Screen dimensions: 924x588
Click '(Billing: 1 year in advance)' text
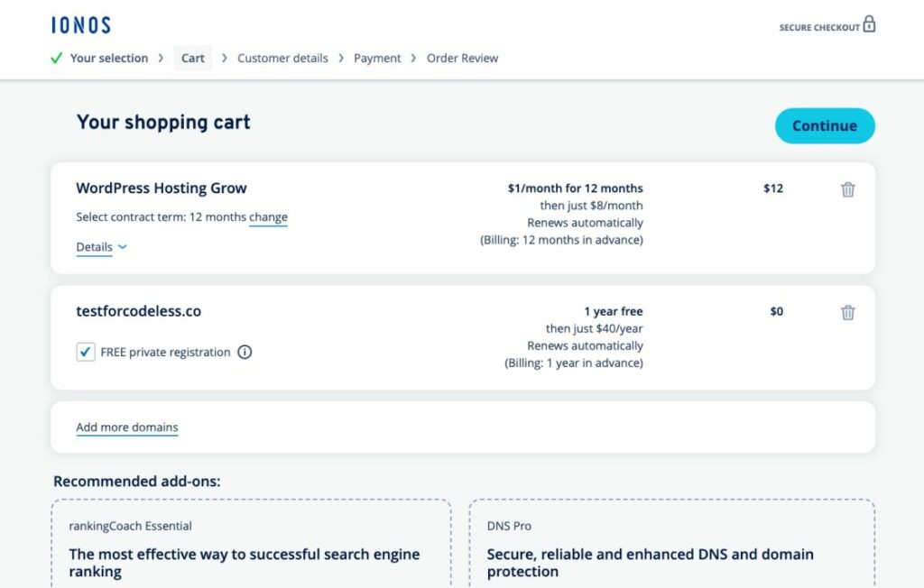pos(573,363)
